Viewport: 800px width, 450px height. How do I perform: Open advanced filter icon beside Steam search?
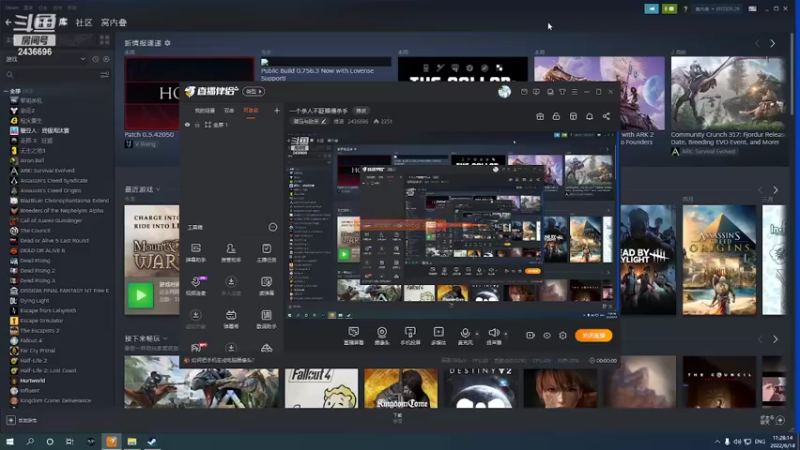click(x=105, y=74)
